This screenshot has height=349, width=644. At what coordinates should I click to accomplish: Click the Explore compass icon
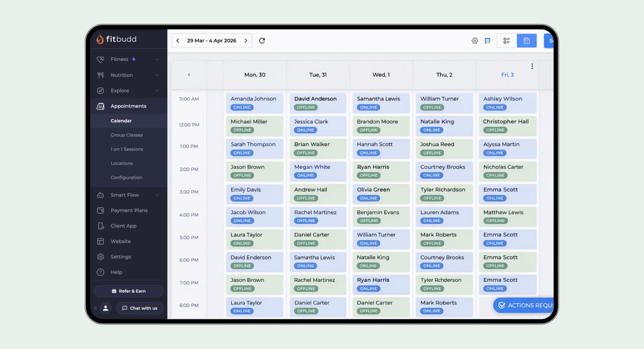[100, 91]
